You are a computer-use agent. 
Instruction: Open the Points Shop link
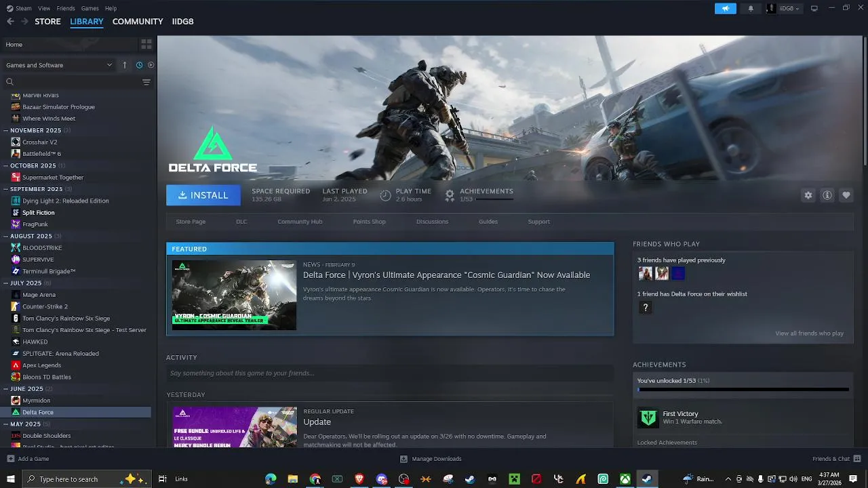[369, 222]
